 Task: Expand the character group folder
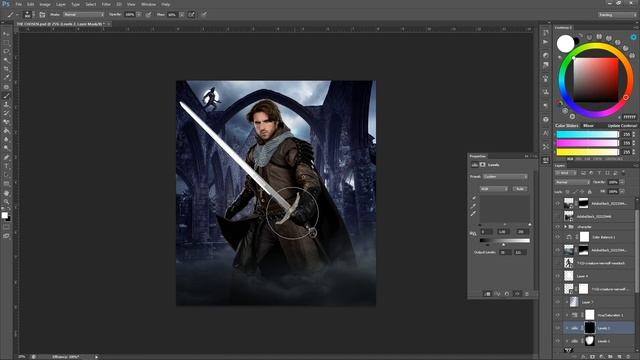(x=566, y=227)
